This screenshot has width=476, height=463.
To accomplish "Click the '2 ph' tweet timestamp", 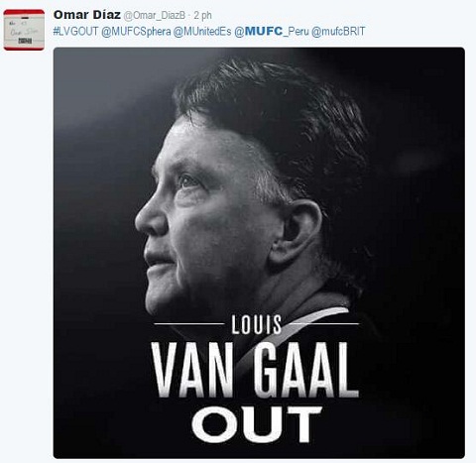I will coord(202,15).
